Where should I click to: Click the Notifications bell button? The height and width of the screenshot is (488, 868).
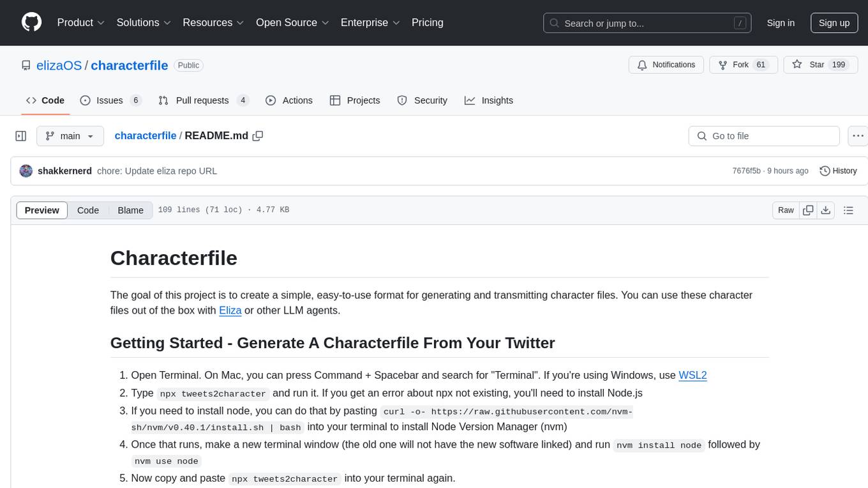[666, 65]
